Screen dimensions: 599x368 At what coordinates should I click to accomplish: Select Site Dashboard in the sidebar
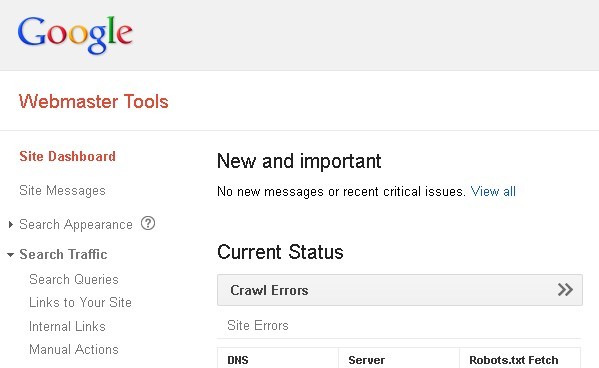click(67, 156)
